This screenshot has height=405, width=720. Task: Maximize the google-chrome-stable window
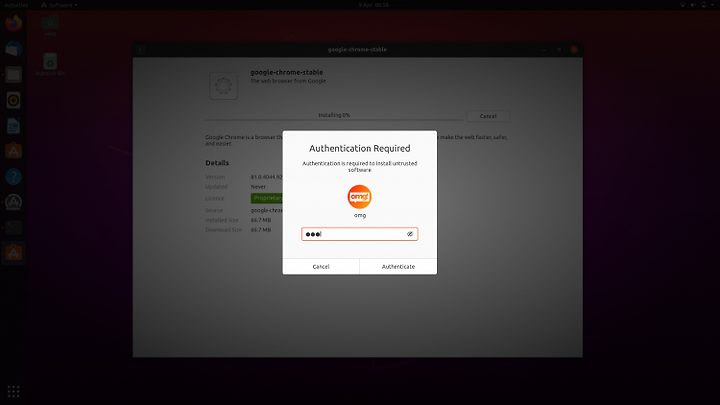pos(559,50)
